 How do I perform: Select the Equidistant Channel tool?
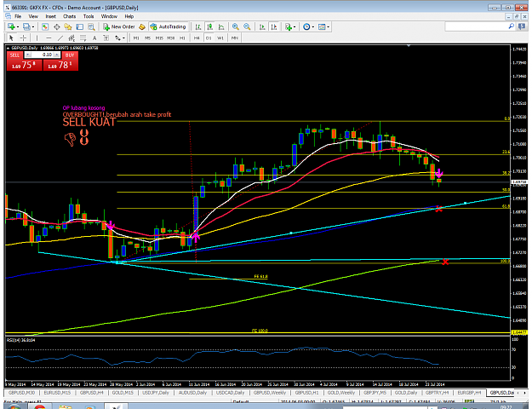[x=72, y=37]
